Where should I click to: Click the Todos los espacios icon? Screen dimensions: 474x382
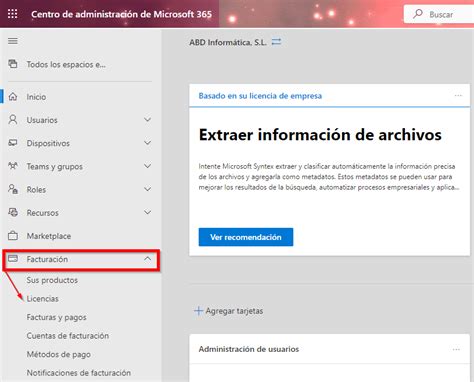[x=13, y=64]
